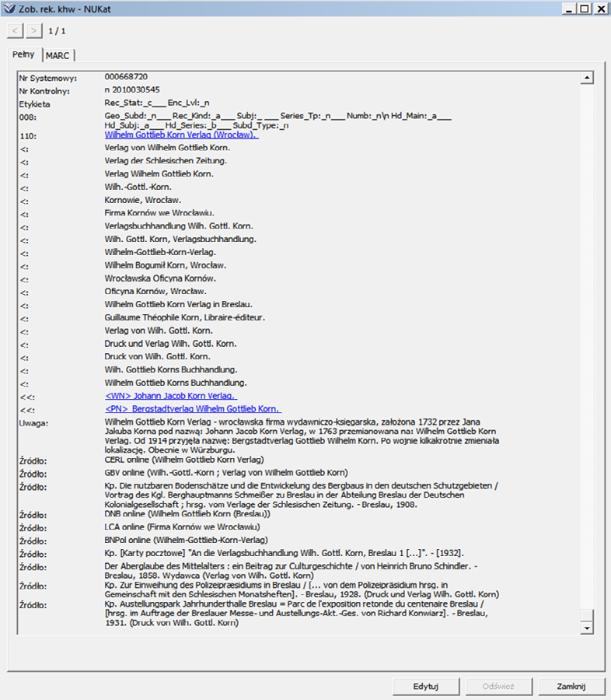Viewport: 611px width, 700px height.
Task: Select line Wilh.-Gottl.-Korn.
Action: pyautogui.click(x=138, y=187)
